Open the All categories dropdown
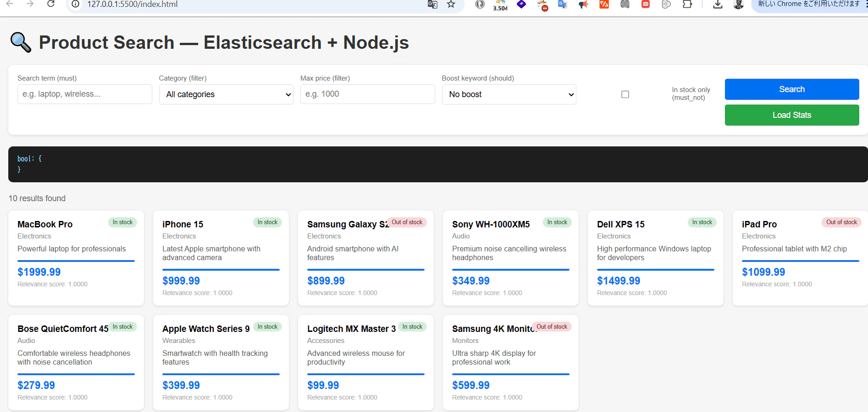Screen dimensions: 868x412 (x=226, y=94)
